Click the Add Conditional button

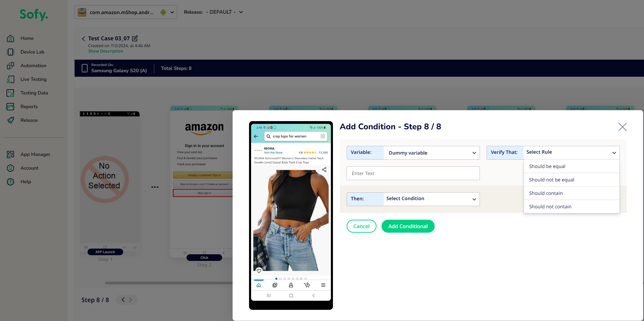tap(408, 226)
